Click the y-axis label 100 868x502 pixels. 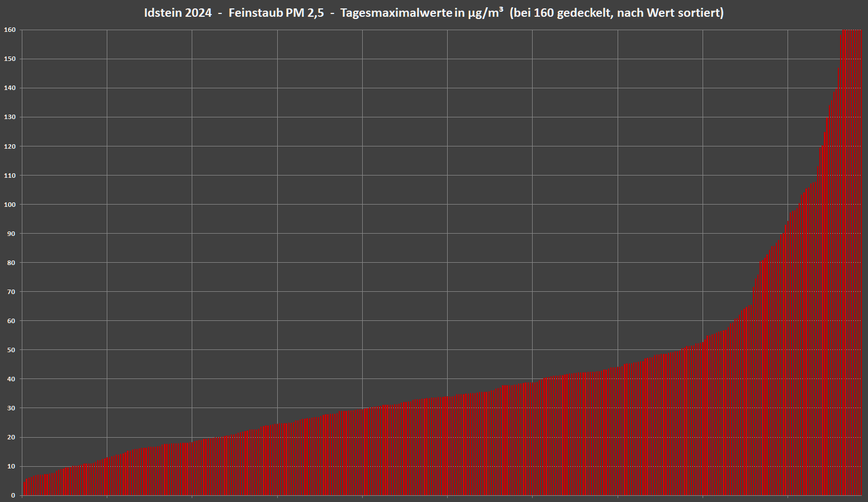(10, 204)
